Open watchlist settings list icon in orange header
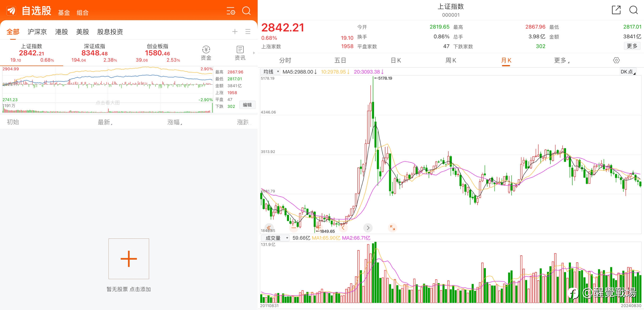 point(231,11)
